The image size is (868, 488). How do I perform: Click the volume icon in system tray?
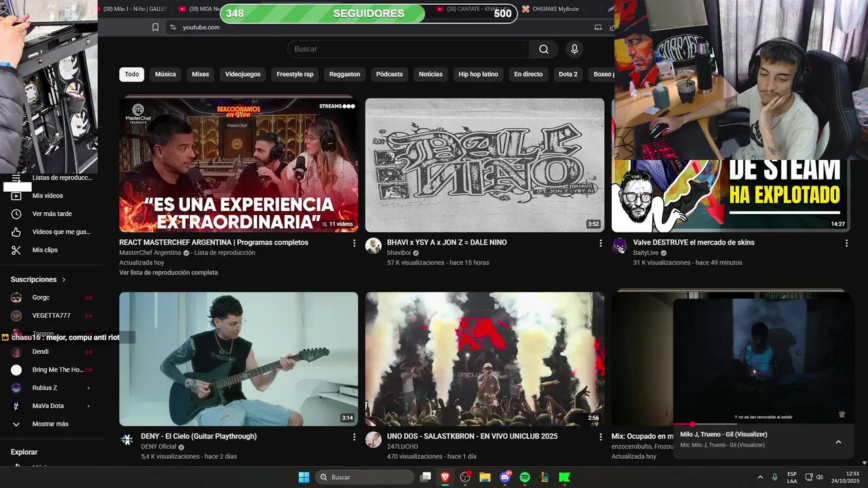[x=819, y=477]
